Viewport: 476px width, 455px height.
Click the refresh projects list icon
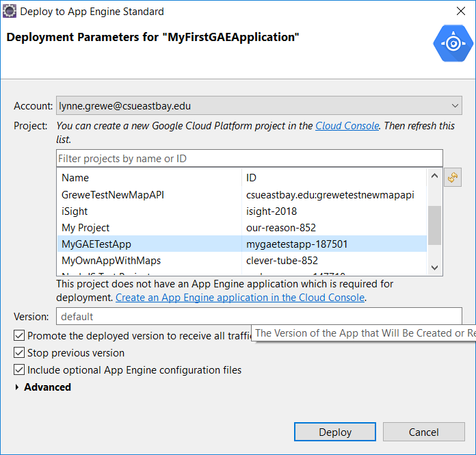[x=452, y=177]
